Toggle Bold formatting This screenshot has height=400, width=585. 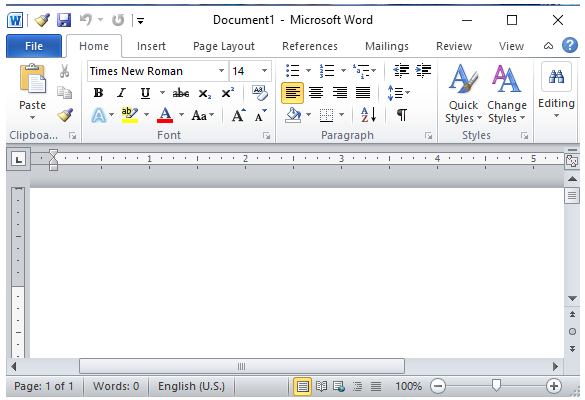[x=98, y=93]
